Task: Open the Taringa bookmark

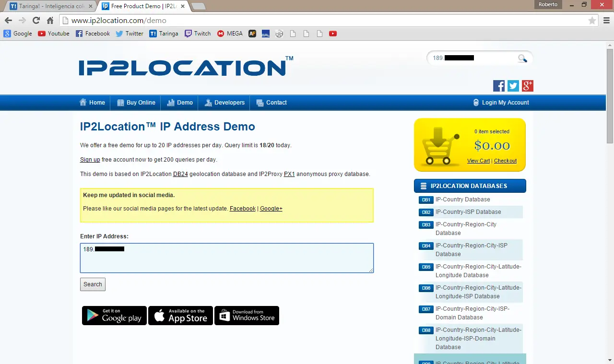Action: pyautogui.click(x=164, y=34)
